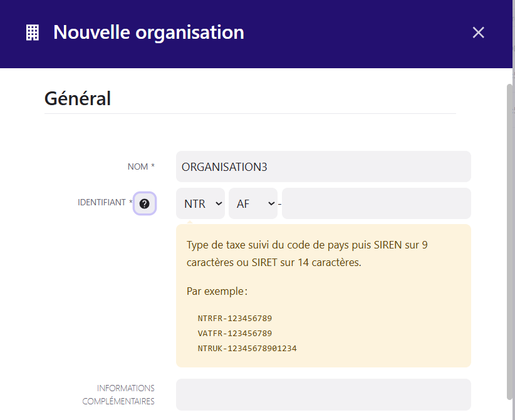This screenshot has height=420, width=515.
Task: Click the Informations complémentaires input field
Action: pyautogui.click(x=323, y=394)
